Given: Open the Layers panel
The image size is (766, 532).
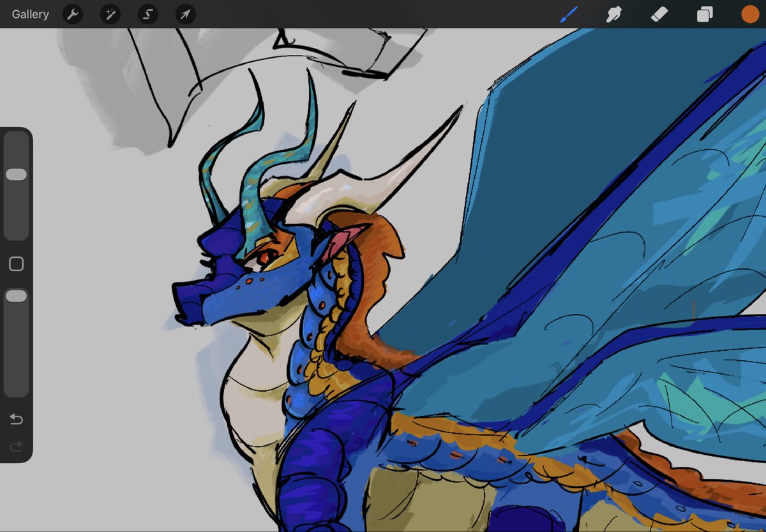Looking at the screenshot, I should [x=705, y=14].
